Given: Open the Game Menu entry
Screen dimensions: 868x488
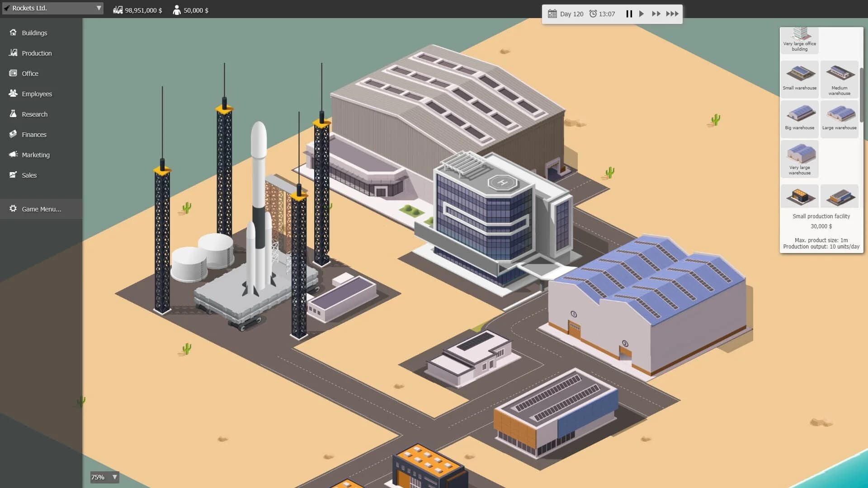Looking at the screenshot, I should coord(41,209).
